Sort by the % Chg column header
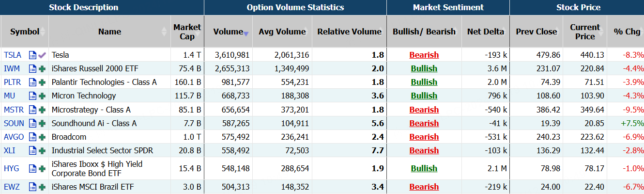The width and height of the screenshot is (644, 194). pos(627,32)
